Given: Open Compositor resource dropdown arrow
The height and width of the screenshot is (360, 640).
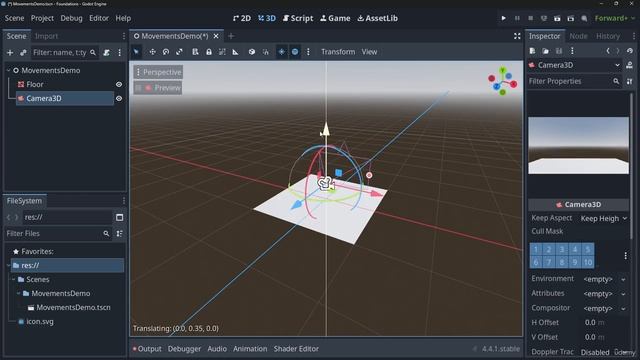Looking at the screenshot, I should [x=623, y=309].
